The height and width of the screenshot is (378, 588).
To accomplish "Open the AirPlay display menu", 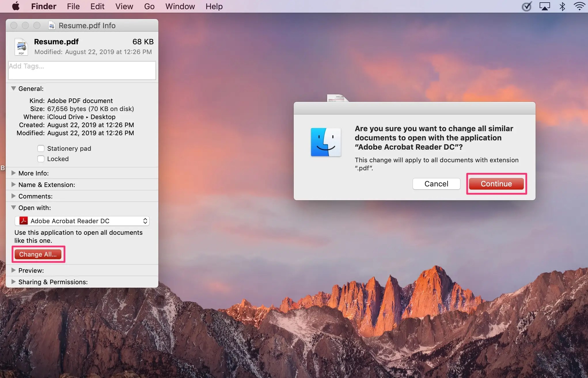I will [545, 6].
